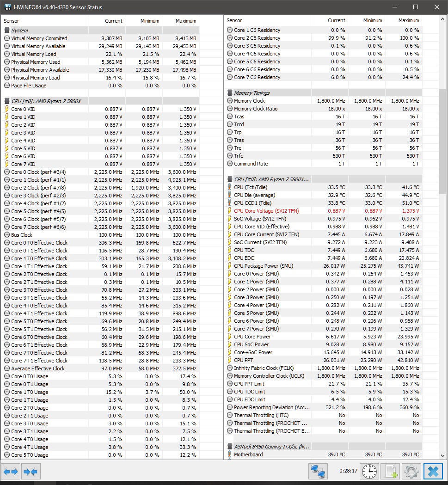The height and width of the screenshot is (485, 448).
Task: Click the ASRock B450 motherboard group icon
Action: (x=230, y=446)
